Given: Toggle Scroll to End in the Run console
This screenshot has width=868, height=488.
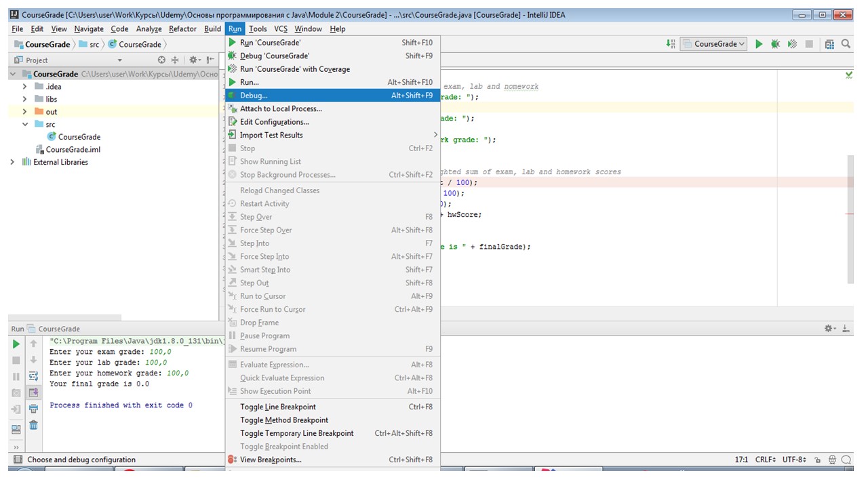Looking at the screenshot, I should click(33, 392).
